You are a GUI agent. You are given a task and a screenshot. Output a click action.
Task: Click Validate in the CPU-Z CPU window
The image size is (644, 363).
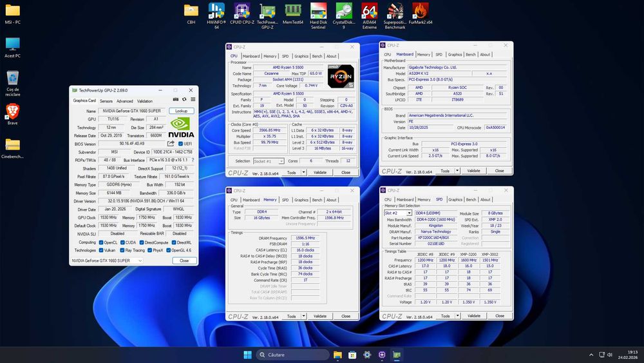click(x=320, y=173)
